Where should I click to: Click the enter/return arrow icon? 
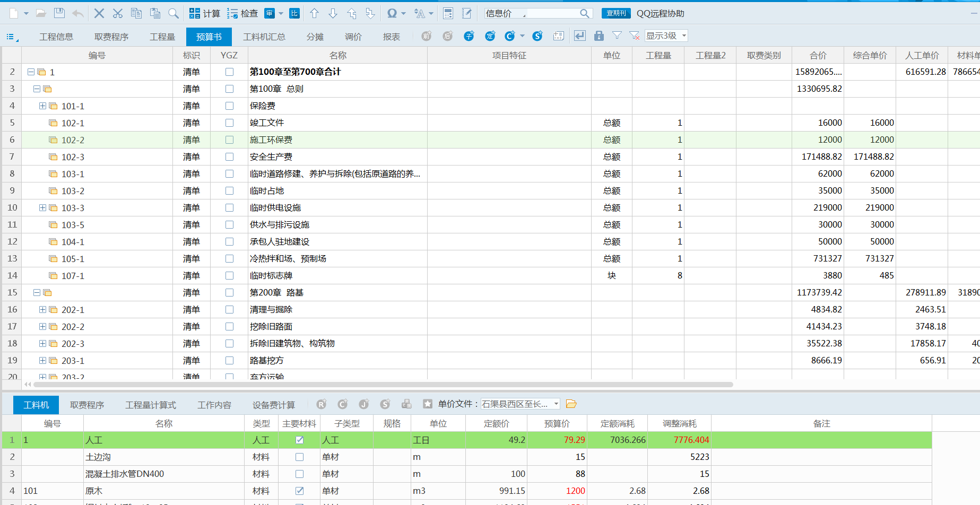click(580, 36)
